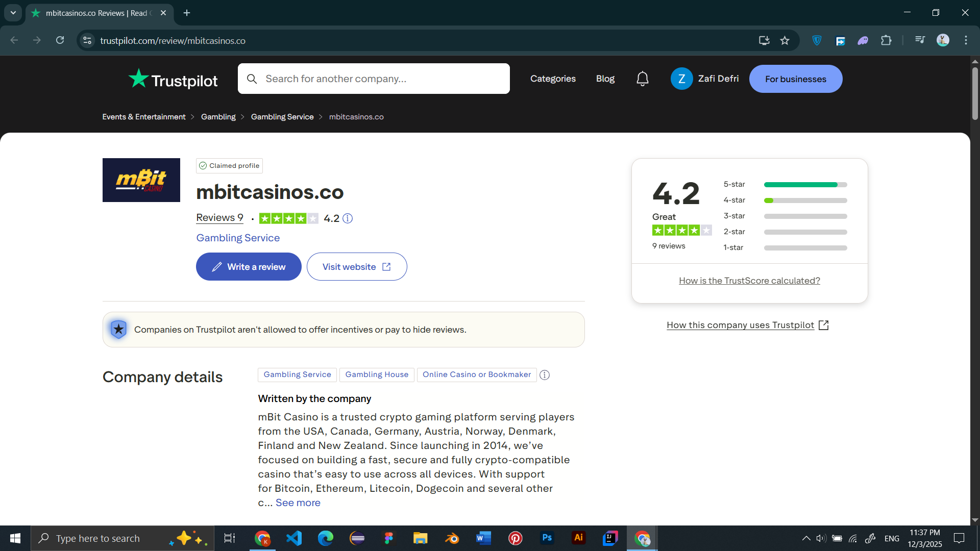Viewport: 980px width, 551px height.
Task: Click the Write a review button
Action: 249,267
